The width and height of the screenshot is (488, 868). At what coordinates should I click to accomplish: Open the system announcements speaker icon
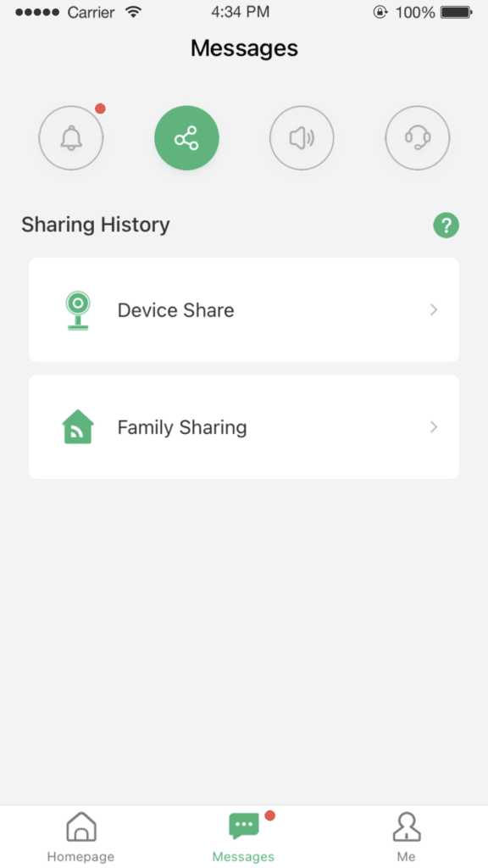coord(302,138)
